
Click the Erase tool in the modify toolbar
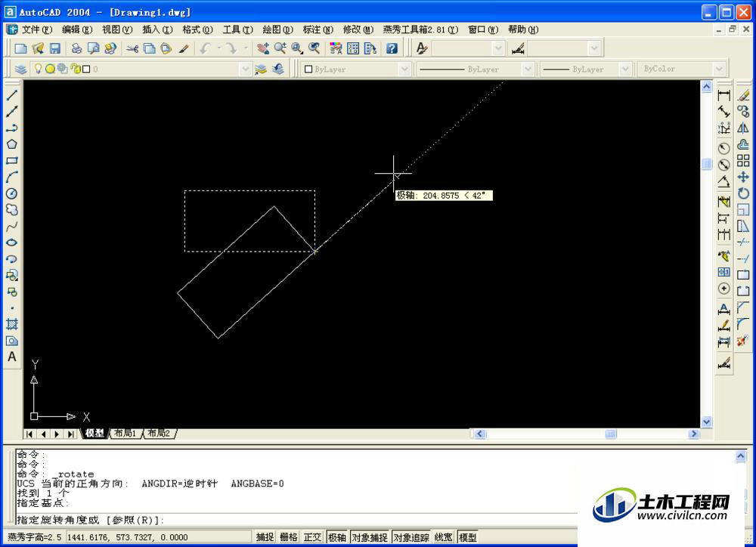[743, 95]
